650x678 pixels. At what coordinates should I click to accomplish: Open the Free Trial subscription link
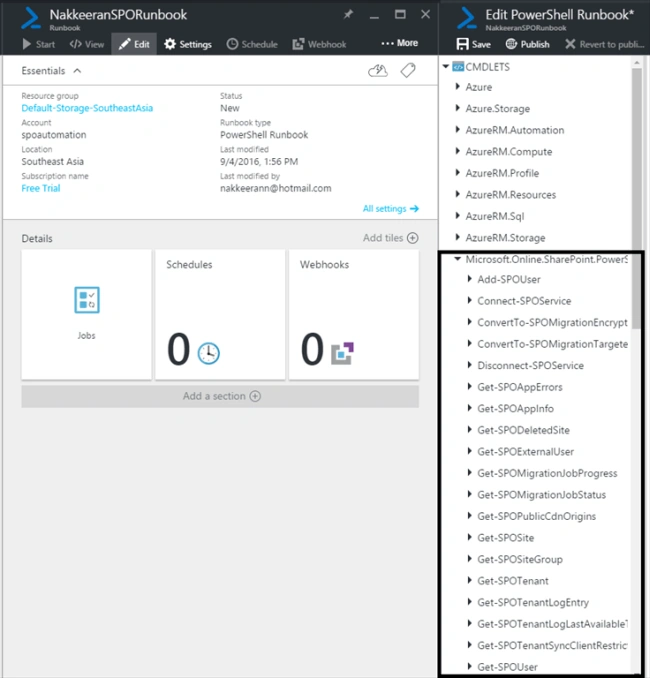(41, 188)
